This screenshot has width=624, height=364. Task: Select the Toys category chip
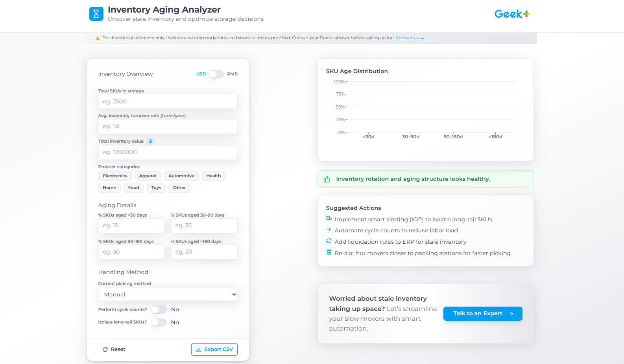(x=156, y=188)
